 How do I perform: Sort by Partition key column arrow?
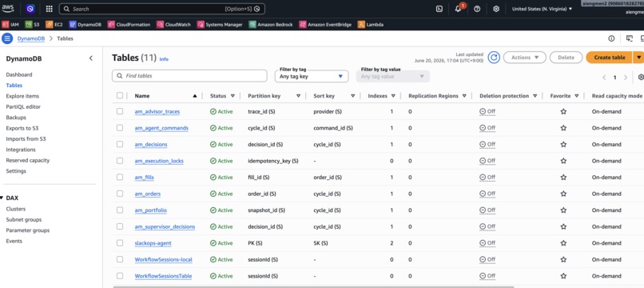pyautogui.click(x=298, y=96)
